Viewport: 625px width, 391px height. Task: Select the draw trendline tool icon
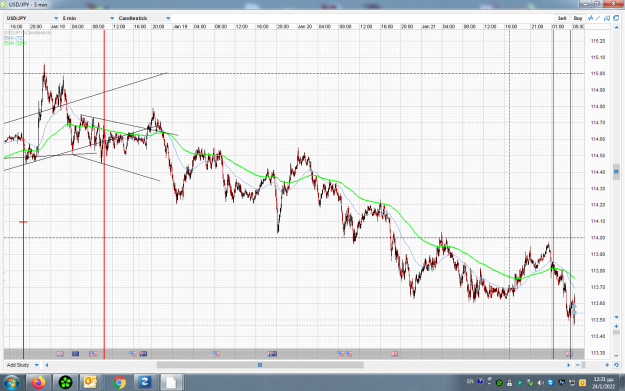point(598,18)
